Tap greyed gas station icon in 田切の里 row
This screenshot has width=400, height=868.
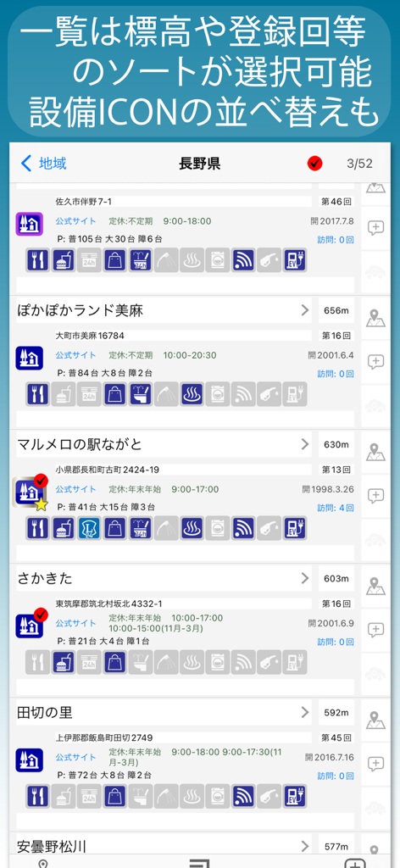[269, 796]
